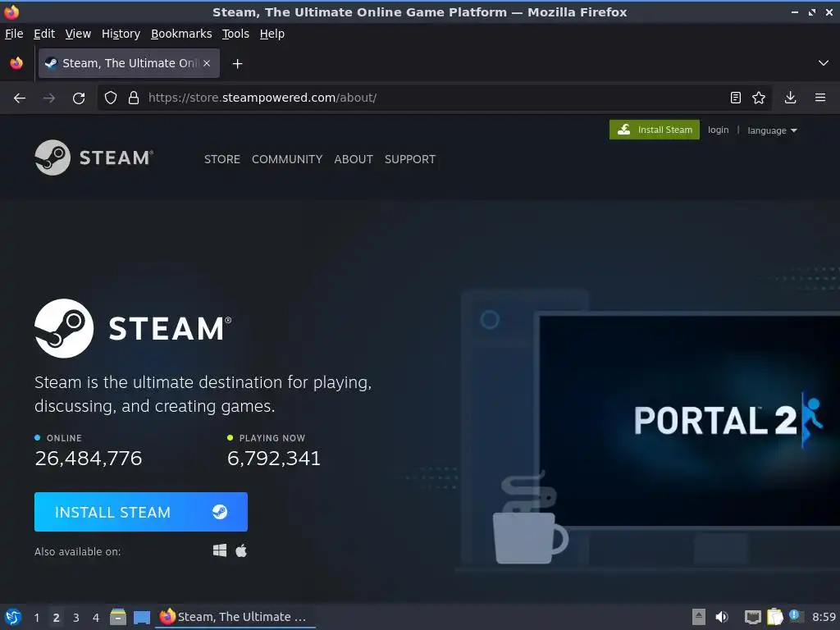Click the Apple platform icon
840x630 pixels.
(x=241, y=550)
